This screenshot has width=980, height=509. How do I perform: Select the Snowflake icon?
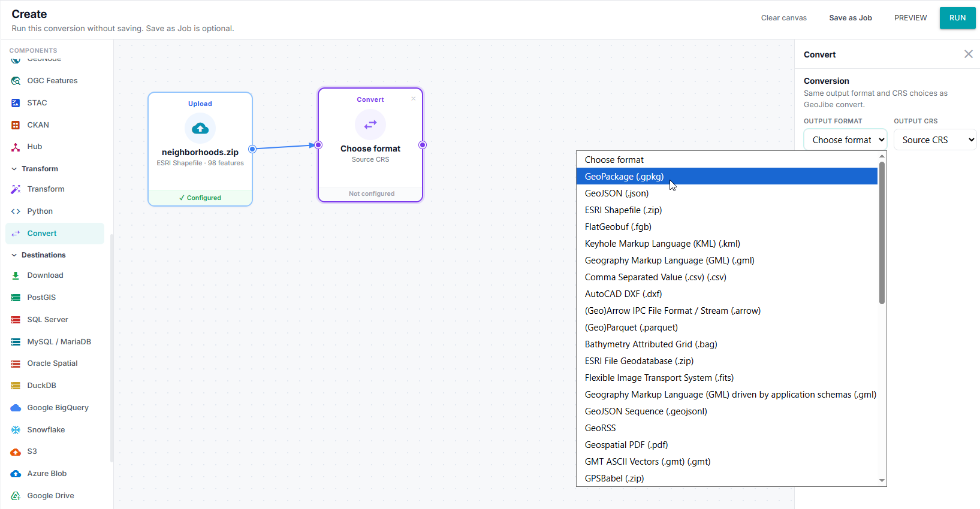coord(16,430)
